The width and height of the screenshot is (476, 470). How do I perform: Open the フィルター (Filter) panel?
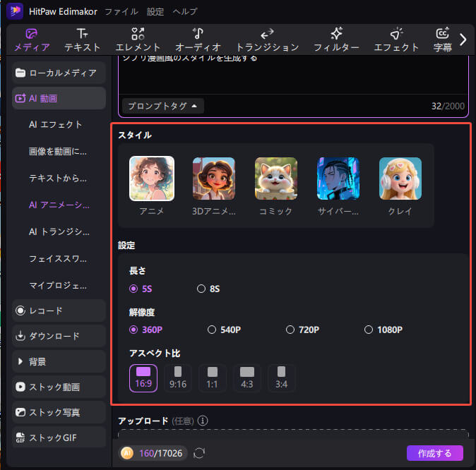336,40
